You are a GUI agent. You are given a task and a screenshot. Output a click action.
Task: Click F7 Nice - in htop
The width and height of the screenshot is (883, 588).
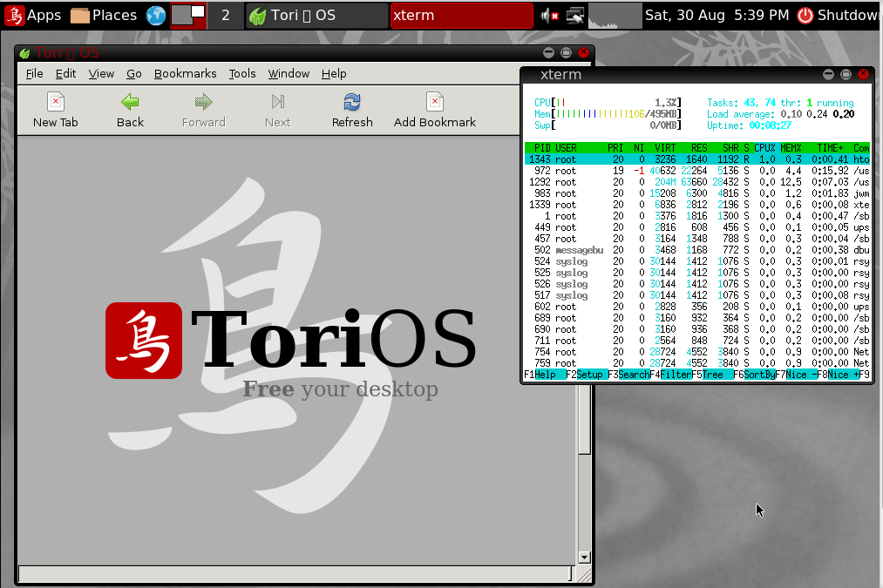click(797, 375)
